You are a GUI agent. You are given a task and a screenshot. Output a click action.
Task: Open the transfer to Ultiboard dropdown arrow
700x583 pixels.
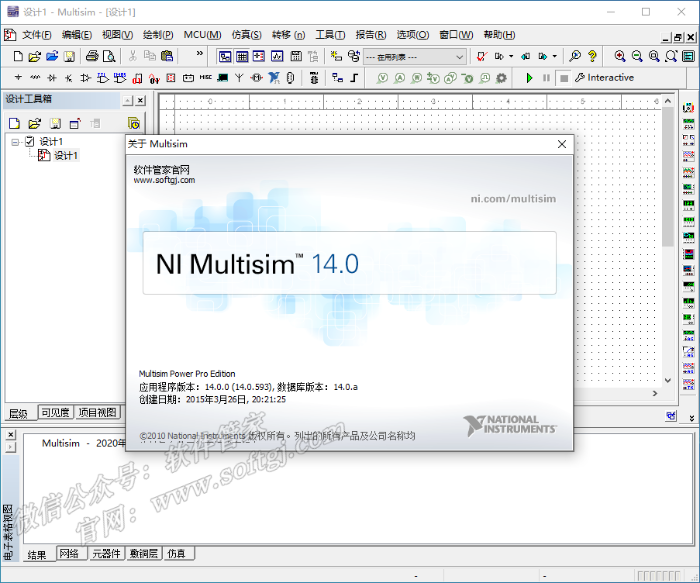coord(511,56)
